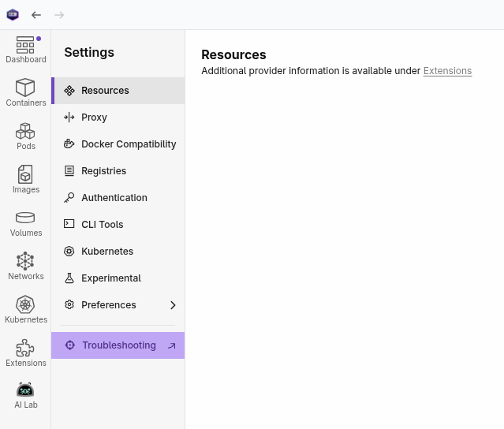The width and height of the screenshot is (504, 429).
Task: Open the Images view
Action: [x=26, y=179]
